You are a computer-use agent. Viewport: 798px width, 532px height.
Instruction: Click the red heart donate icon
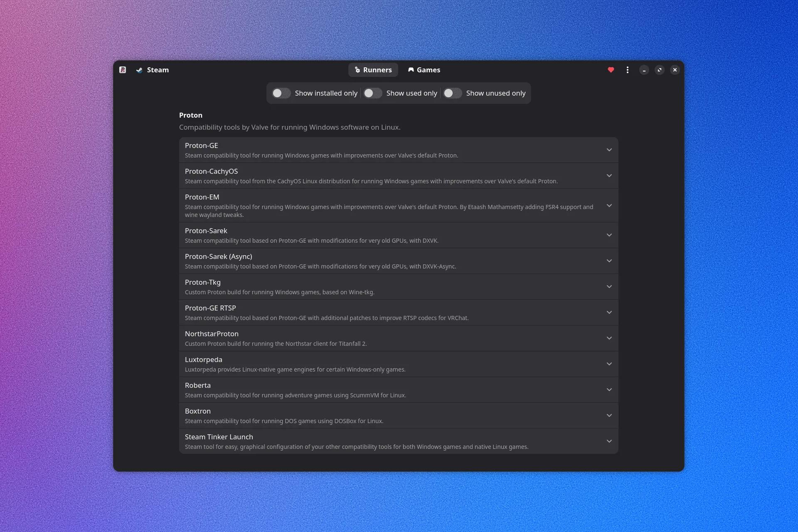[x=611, y=70]
